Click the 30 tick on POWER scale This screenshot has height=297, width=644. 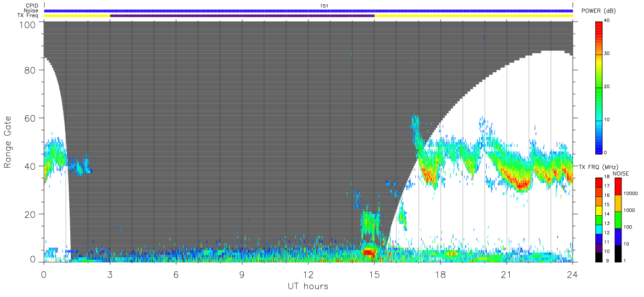[x=608, y=54]
